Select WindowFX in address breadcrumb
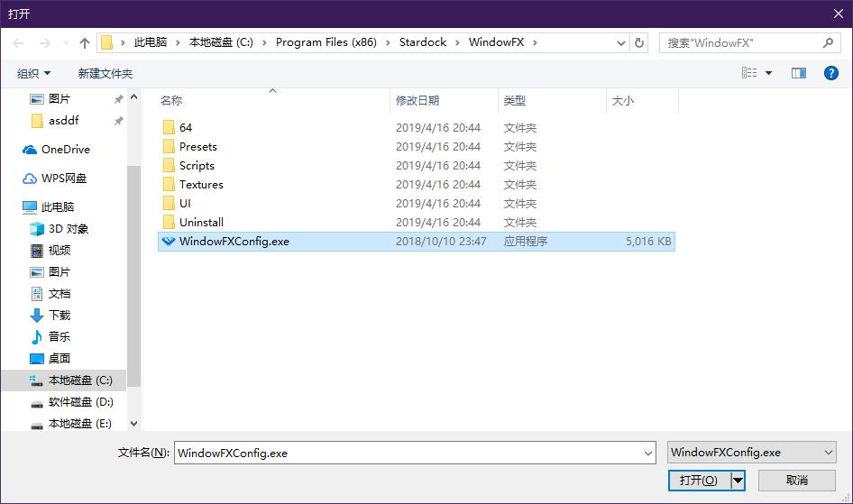The image size is (853, 504). [x=496, y=42]
